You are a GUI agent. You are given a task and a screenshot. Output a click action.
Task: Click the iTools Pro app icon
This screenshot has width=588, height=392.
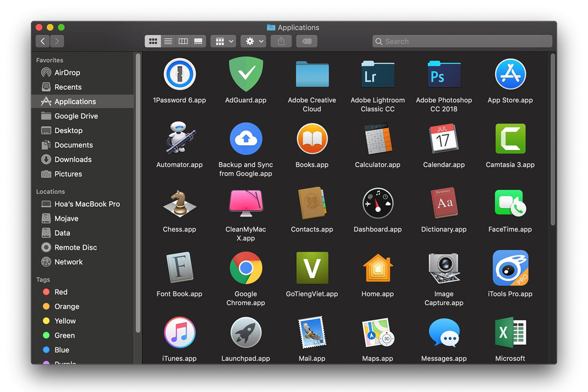[510, 267]
